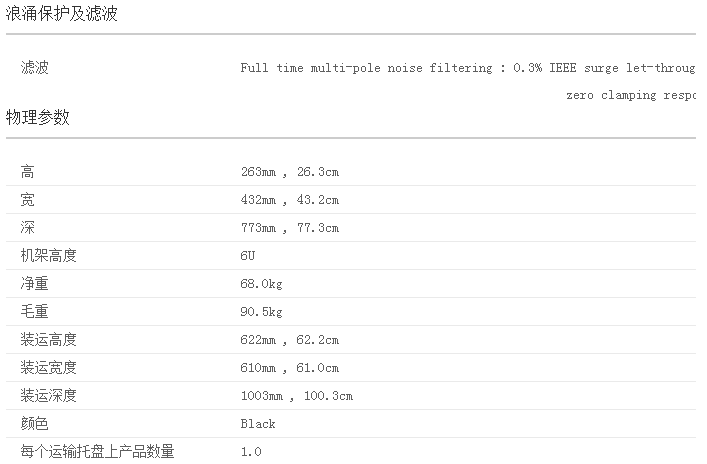Click the 毛重 row label

click(x=35, y=312)
